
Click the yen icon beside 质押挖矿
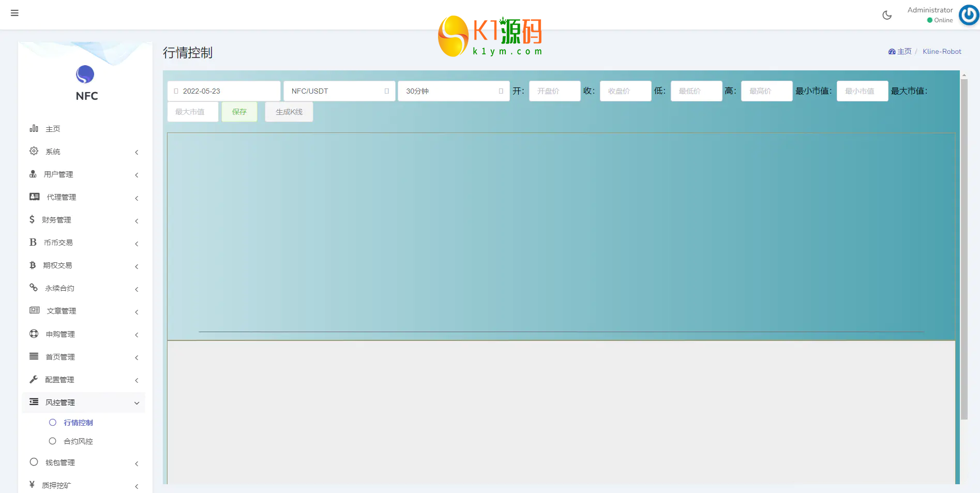coord(32,485)
